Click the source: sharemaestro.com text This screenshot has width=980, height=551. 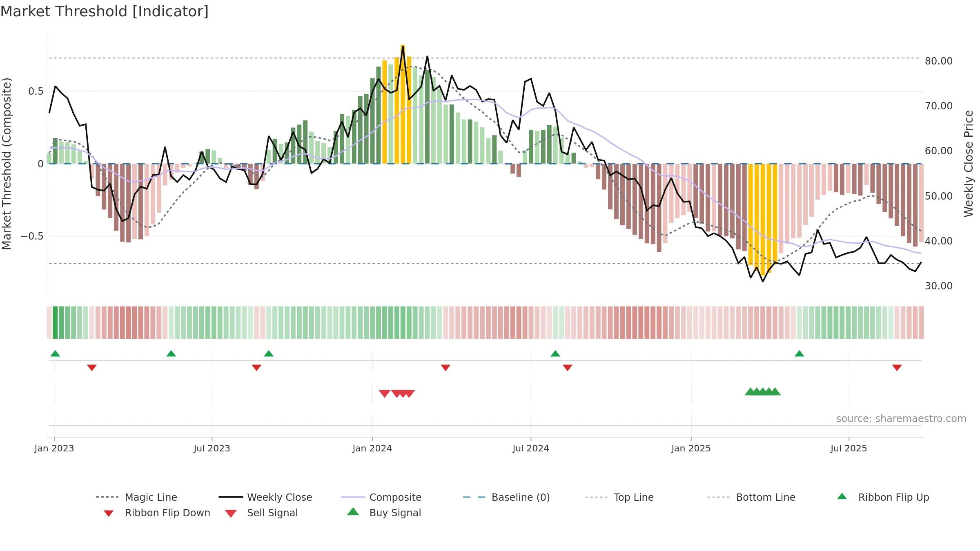[901, 418]
